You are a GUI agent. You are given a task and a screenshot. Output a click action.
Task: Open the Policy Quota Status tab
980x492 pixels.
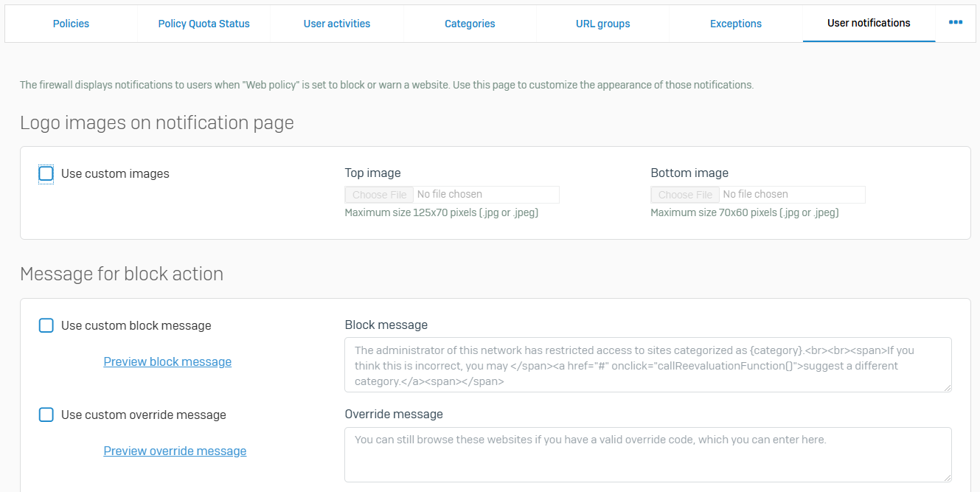pyautogui.click(x=204, y=24)
